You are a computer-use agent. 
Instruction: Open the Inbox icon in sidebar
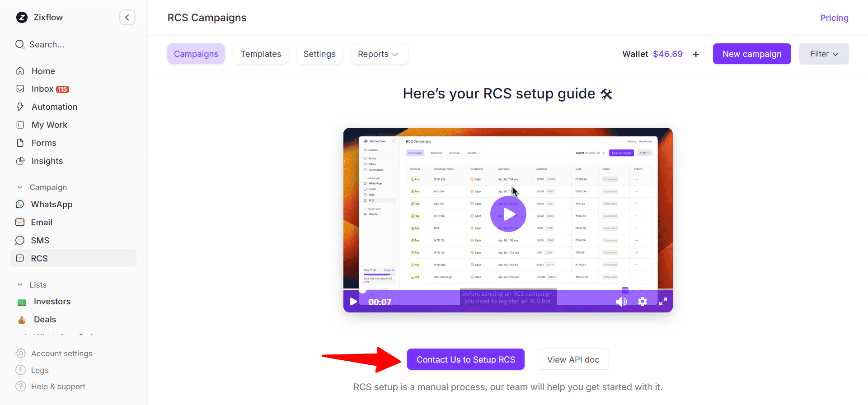coord(20,89)
